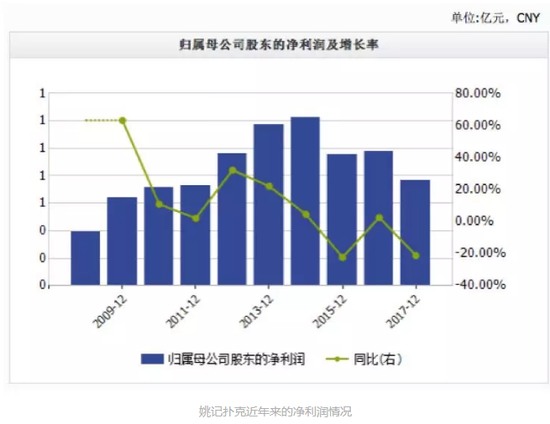This screenshot has width=550, height=424.
Task: Click the 0.00% right axis label
Action: [x=474, y=221]
